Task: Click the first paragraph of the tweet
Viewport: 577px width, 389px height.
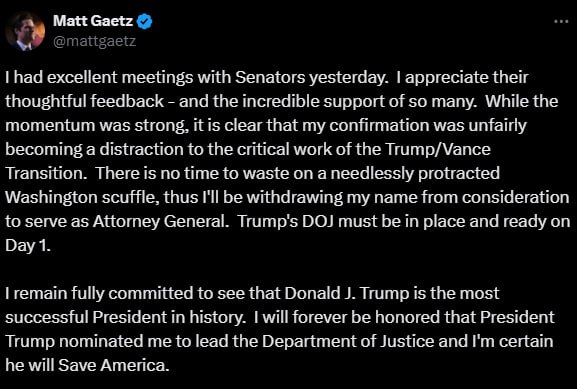Action: [287, 161]
